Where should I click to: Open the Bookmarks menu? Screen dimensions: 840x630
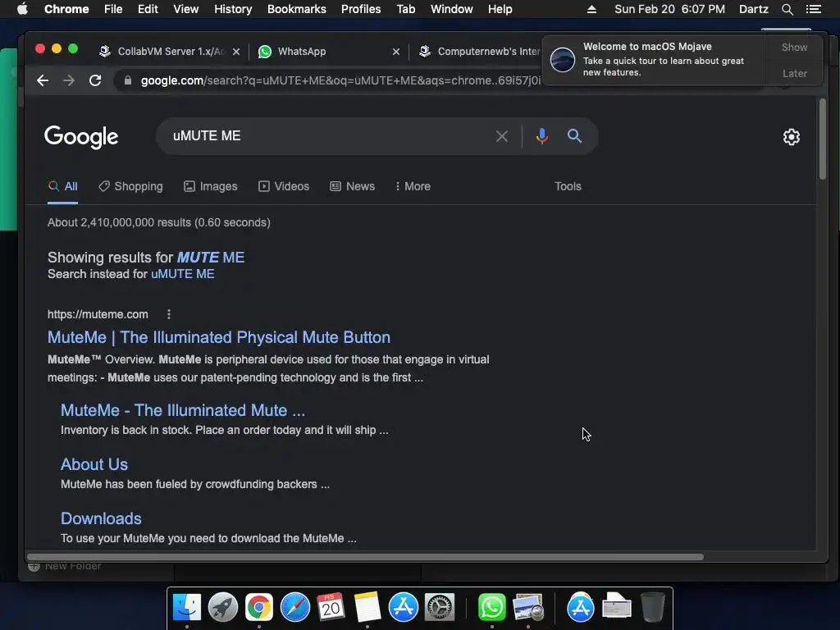[297, 9]
